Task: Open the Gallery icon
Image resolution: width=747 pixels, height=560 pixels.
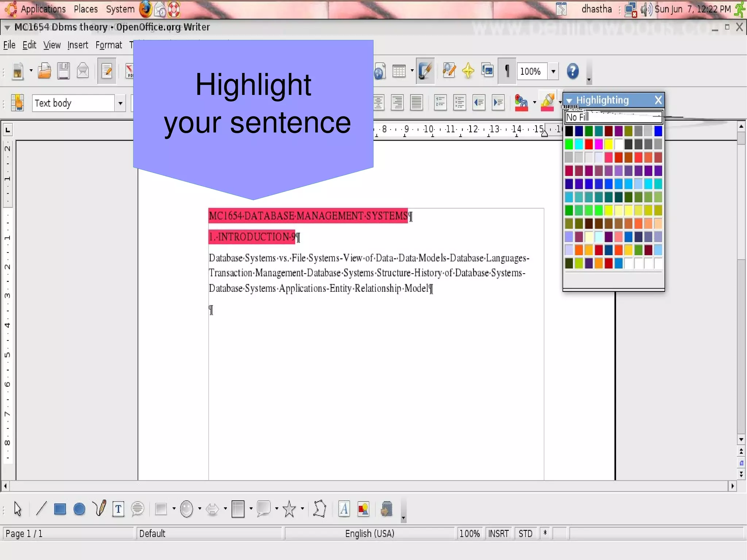Action: click(x=487, y=70)
